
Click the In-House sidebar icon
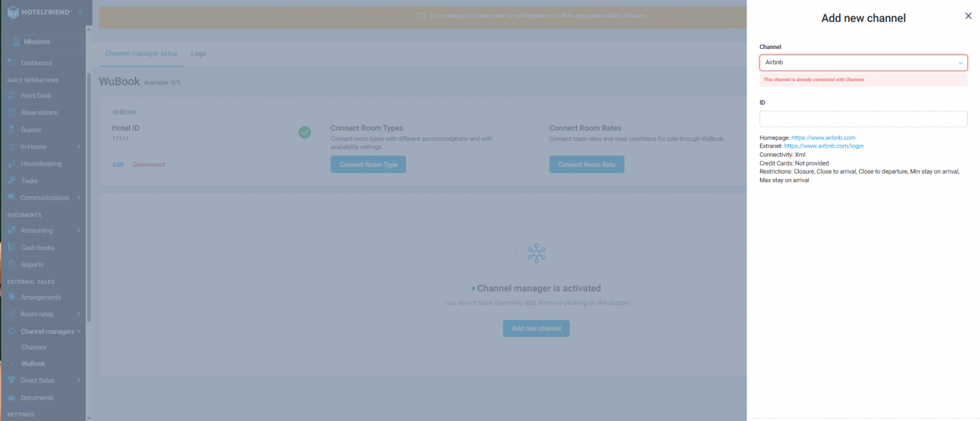pyautogui.click(x=12, y=147)
